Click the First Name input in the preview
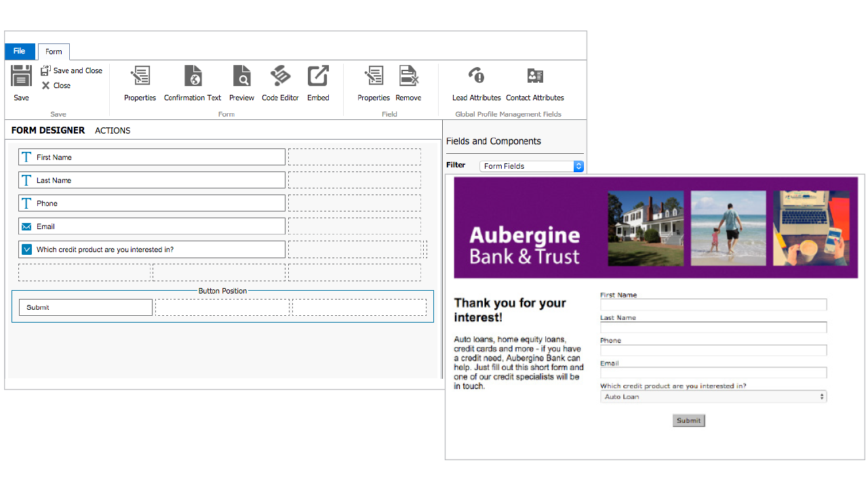The width and height of the screenshot is (868, 488). click(713, 305)
